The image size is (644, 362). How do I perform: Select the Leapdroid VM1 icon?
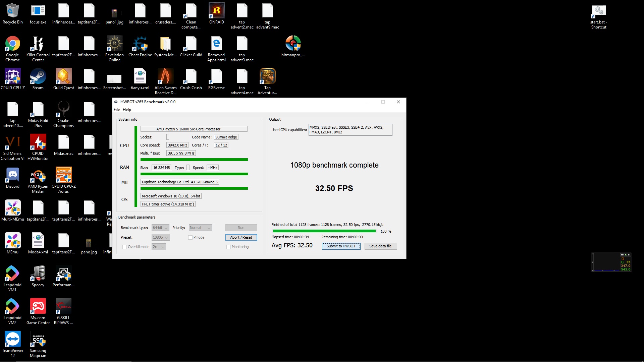13,279
